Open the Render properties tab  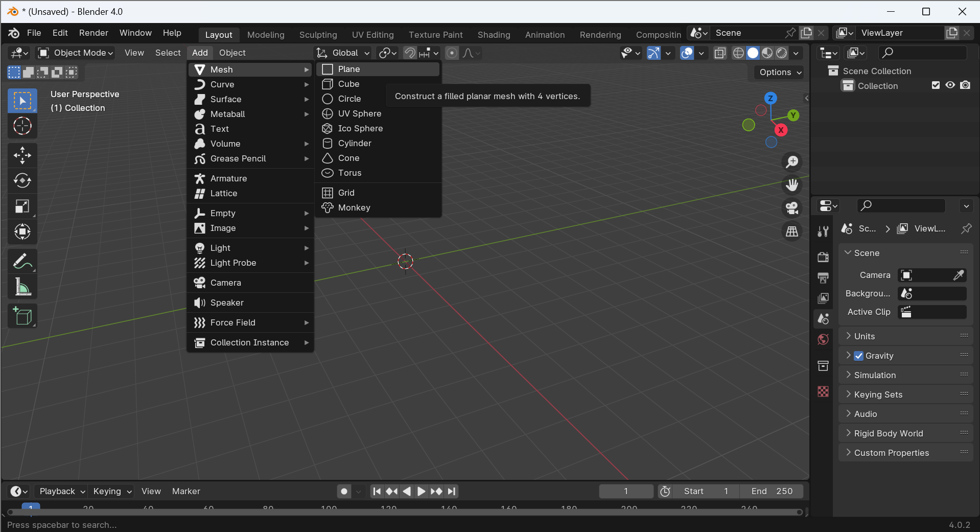(823, 257)
